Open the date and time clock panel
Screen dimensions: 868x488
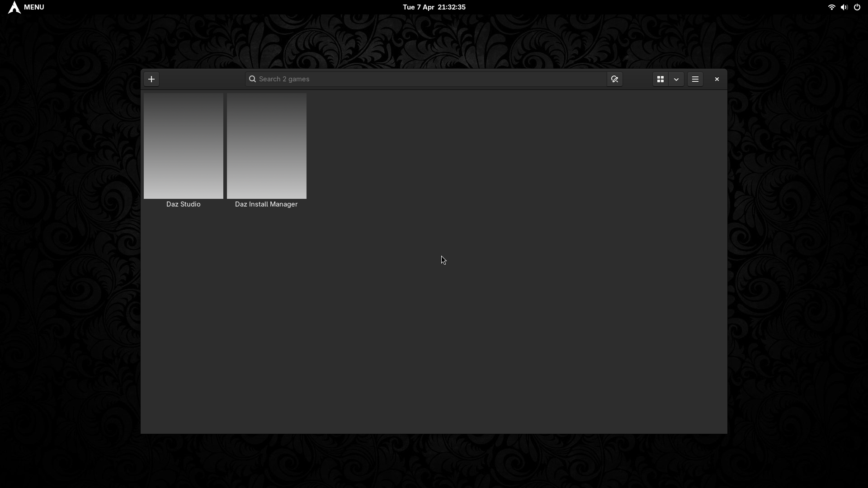pos(434,7)
